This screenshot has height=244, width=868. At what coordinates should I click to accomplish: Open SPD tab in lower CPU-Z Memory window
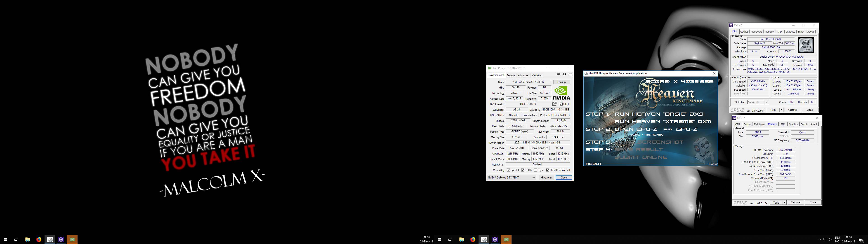[782, 124]
